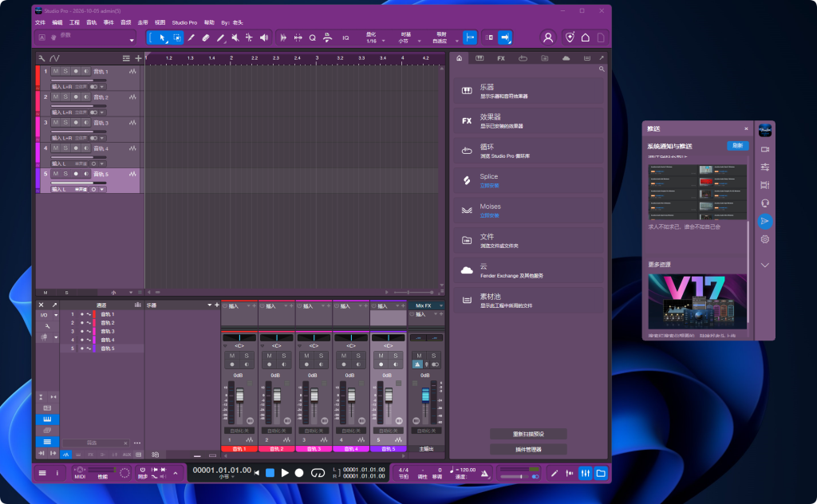Toggle loop playback in transport
This screenshot has width=817, height=504.
[x=318, y=473]
